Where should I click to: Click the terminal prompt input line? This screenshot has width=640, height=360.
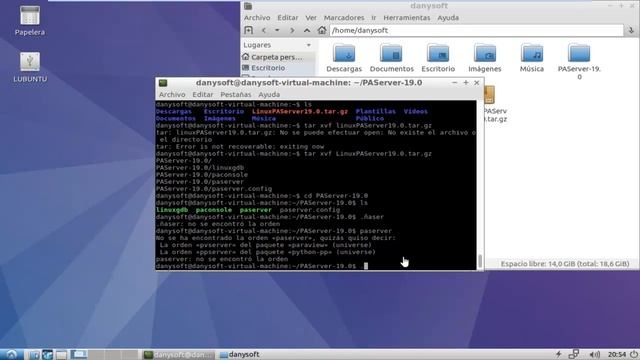[x=316, y=266]
